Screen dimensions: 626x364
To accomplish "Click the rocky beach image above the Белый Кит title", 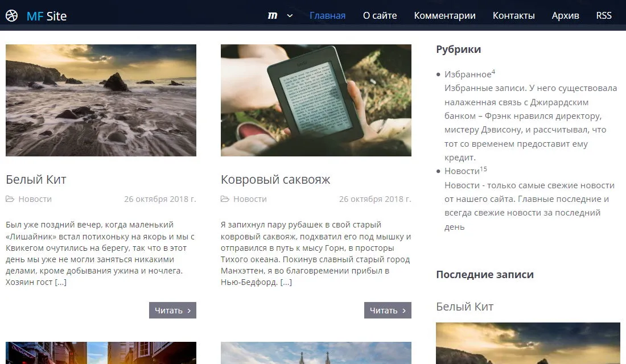I will coord(101,100).
